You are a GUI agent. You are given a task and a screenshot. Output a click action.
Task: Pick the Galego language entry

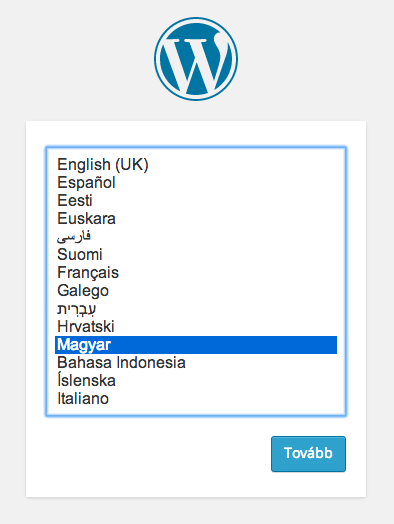tap(83, 291)
